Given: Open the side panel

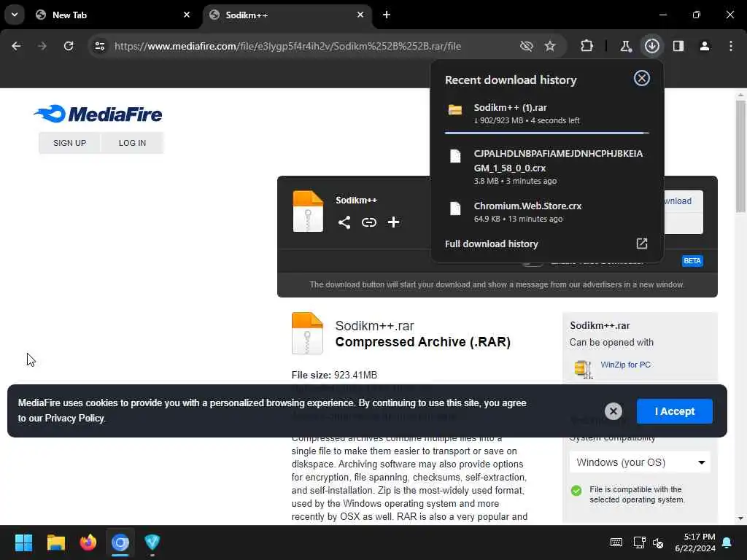Looking at the screenshot, I should coord(678,46).
